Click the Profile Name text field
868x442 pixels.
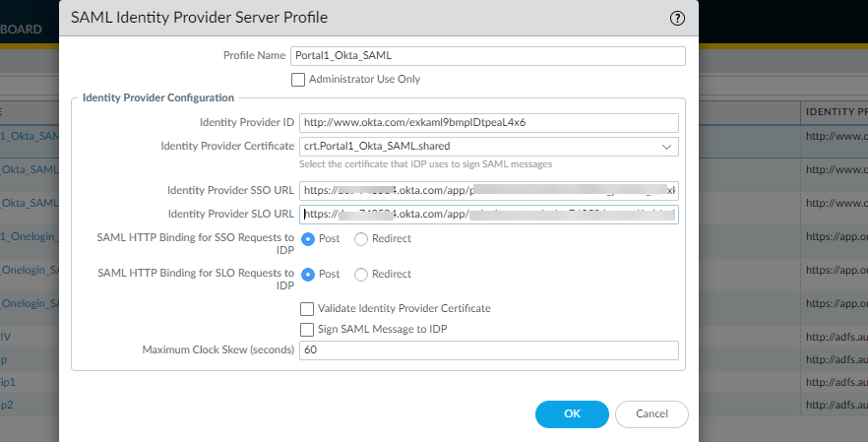[x=487, y=56]
